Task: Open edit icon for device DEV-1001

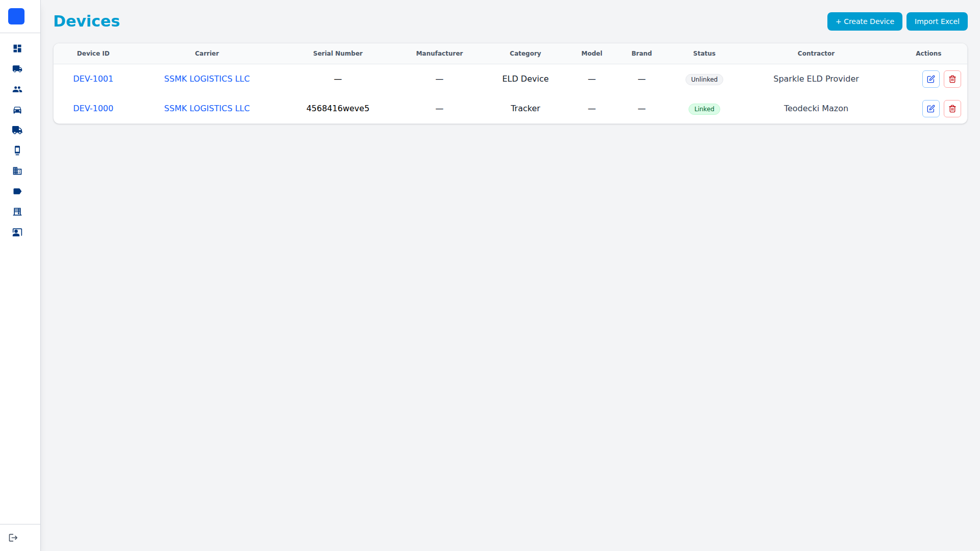Action: [x=930, y=79]
